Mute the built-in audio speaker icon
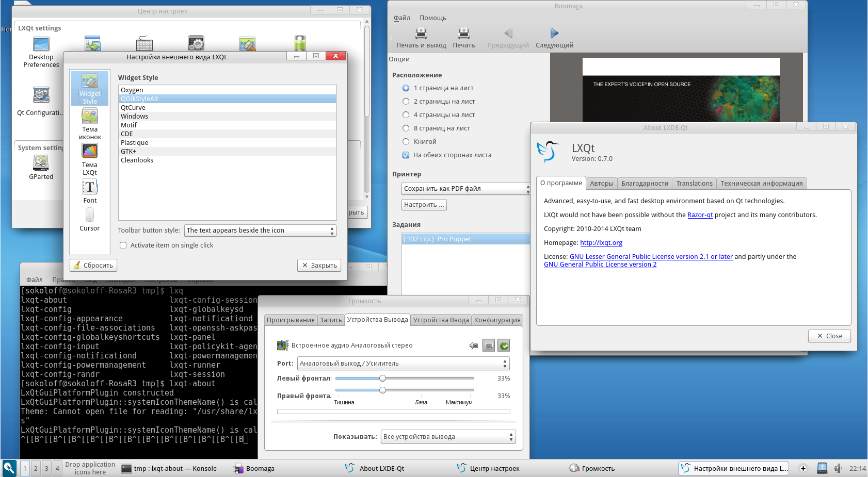868x477 pixels. pos(473,346)
